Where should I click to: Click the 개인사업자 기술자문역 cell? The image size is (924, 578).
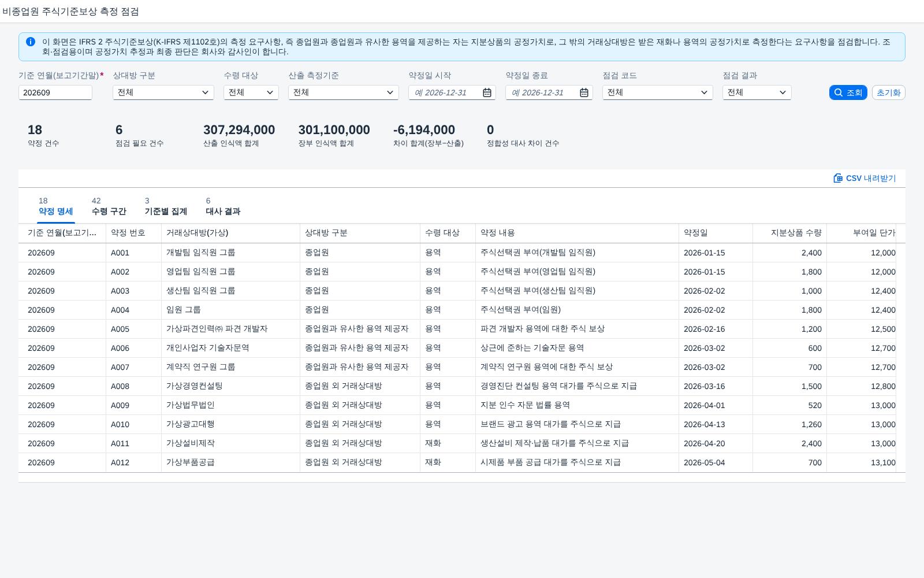(x=230, y=348)
